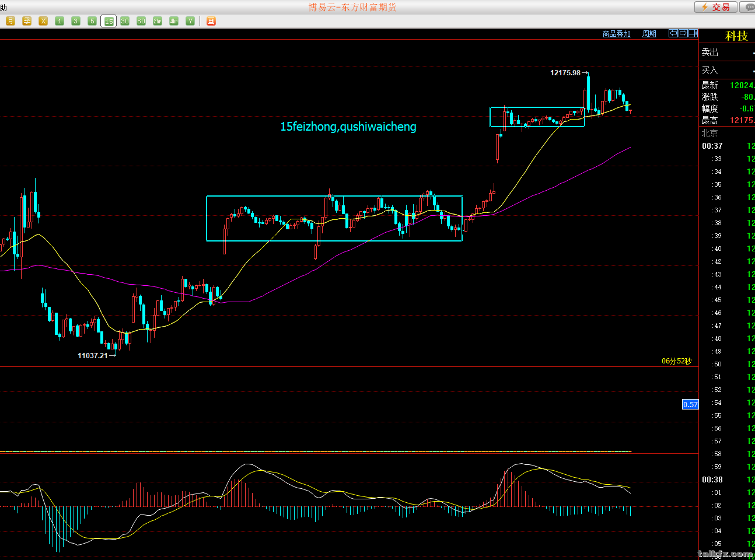This screenshot has width=755, height=560.
Task: Click the 06分52秒 countdown timer
Action: point(677,361)
